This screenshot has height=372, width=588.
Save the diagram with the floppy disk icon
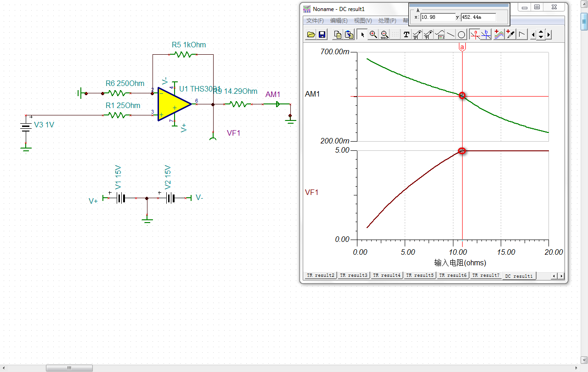322,34
